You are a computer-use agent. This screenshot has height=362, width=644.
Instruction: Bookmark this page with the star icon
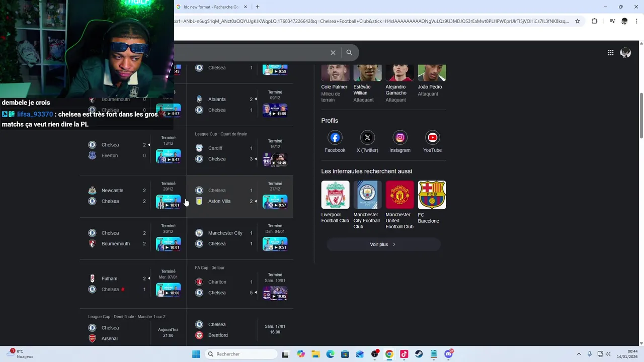(x=578, y=21)
